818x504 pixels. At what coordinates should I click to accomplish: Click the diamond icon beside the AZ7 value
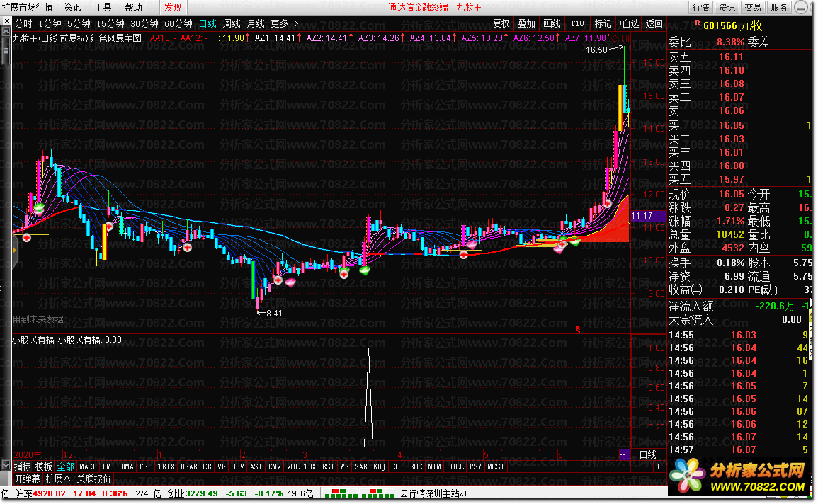(615, 38)
